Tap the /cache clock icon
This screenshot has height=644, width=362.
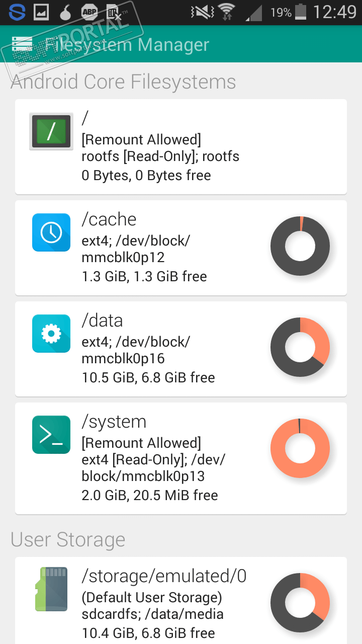[51, 232]
